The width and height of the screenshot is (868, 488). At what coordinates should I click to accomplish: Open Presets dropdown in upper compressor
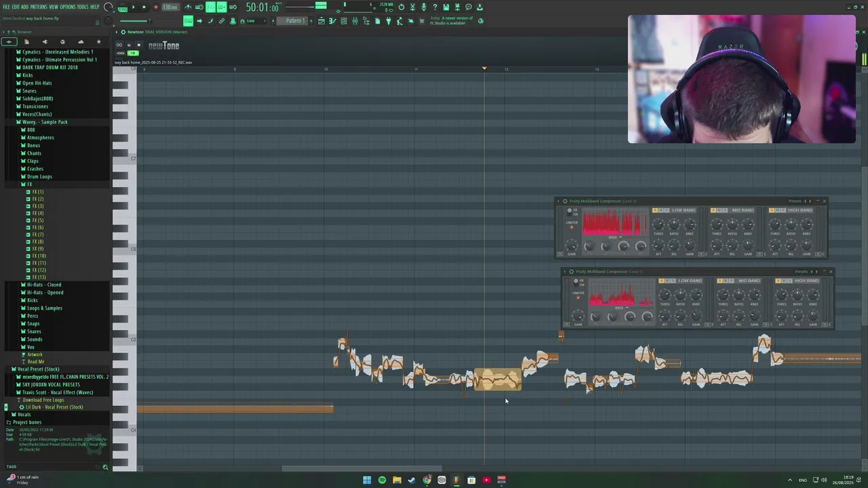coord(795,201)
